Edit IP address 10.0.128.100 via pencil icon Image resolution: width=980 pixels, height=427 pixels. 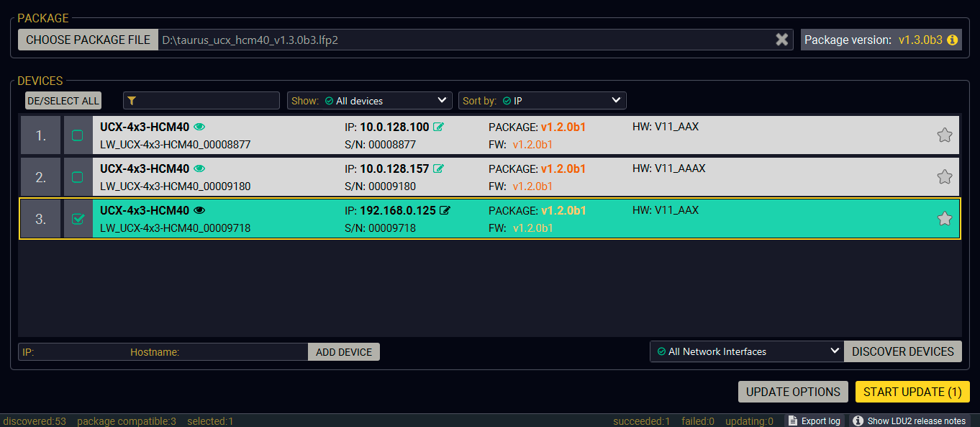tap(438, 127)
